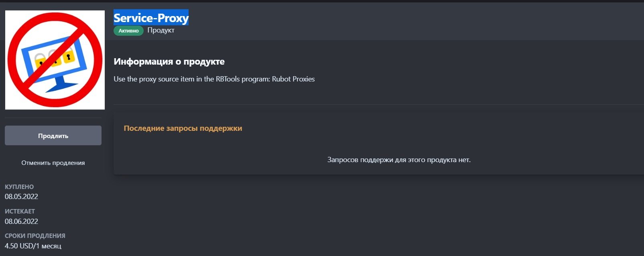644x256 pixels.
Task: Open "Последние запросы поддержки" heading link
Action: click(x=183, y=128)
